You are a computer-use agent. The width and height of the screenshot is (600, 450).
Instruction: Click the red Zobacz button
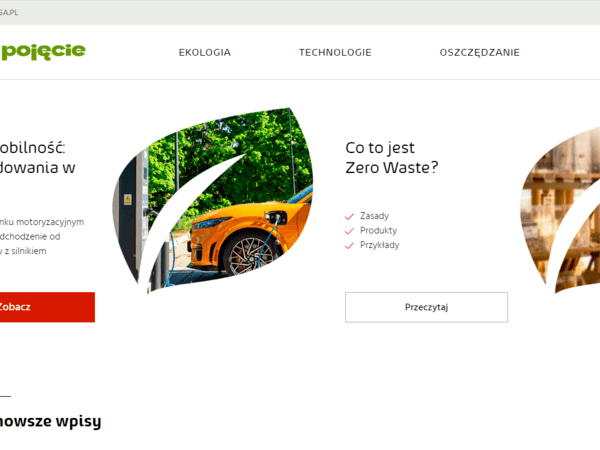(47, 307)
